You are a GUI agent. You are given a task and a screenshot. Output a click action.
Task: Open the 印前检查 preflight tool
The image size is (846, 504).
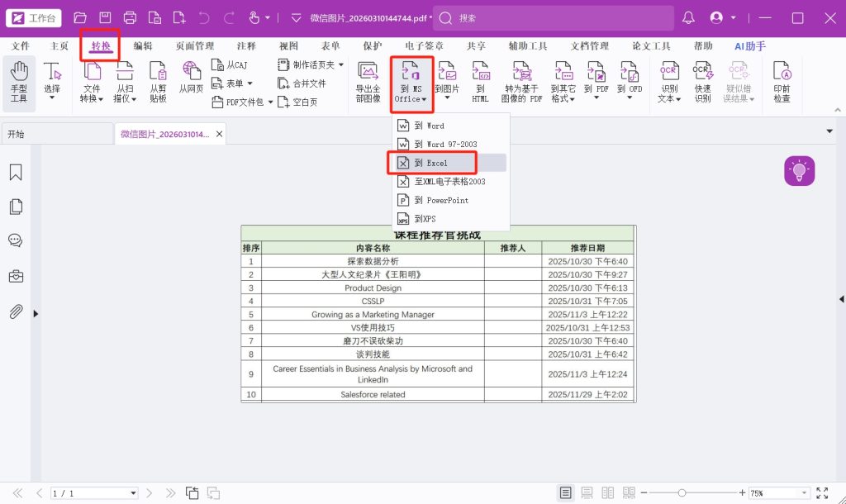781,83
